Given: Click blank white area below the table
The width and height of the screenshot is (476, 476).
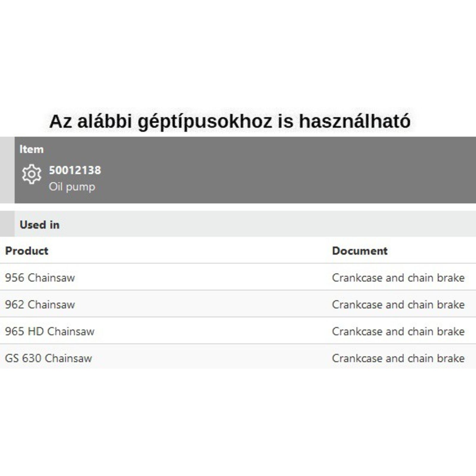Looking at the screenshot, I should pos(238,422).
